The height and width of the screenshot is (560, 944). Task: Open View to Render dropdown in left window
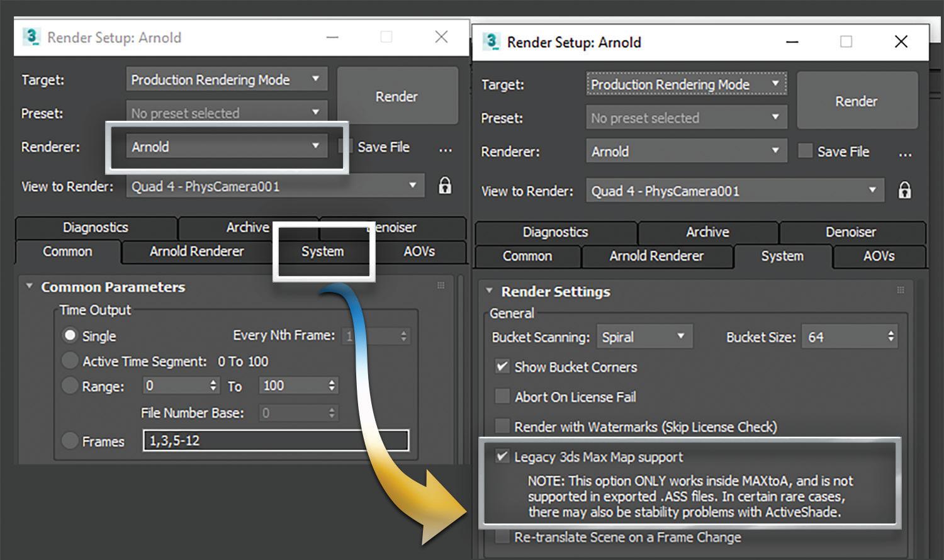(x=275, y=186)
